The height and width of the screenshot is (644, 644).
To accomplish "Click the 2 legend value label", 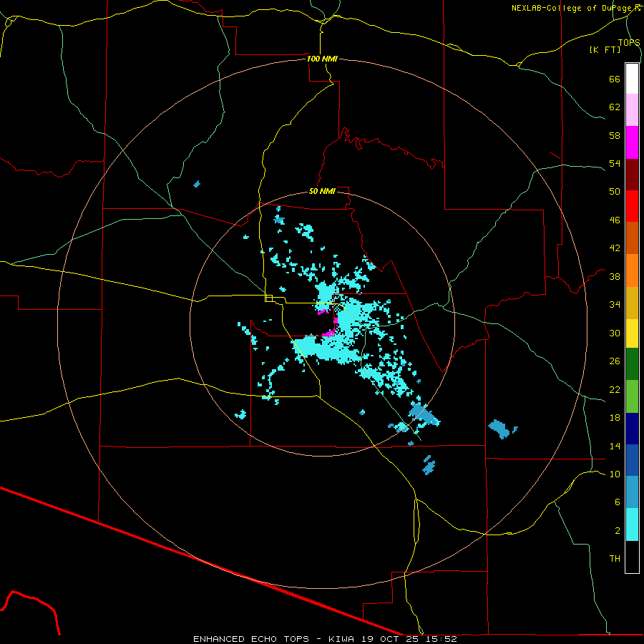I will coord(618,531).
